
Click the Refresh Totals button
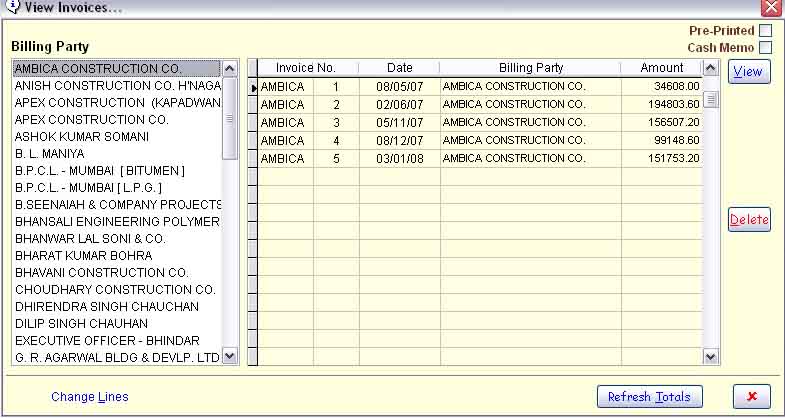649,397
